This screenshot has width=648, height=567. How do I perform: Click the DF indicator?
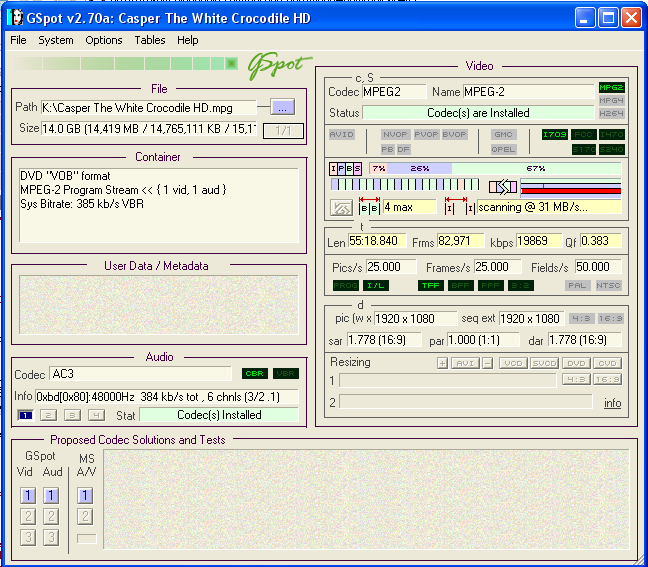coord(403,149)
